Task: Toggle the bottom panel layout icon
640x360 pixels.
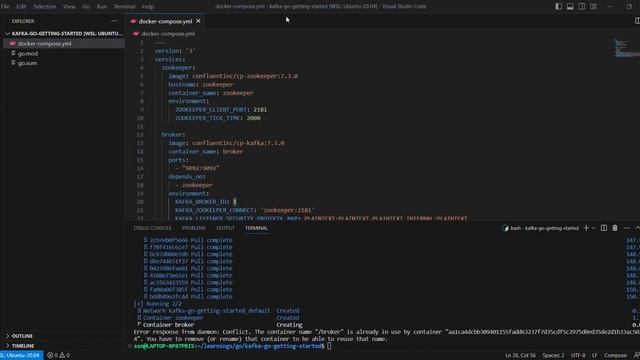Action: 570,7
